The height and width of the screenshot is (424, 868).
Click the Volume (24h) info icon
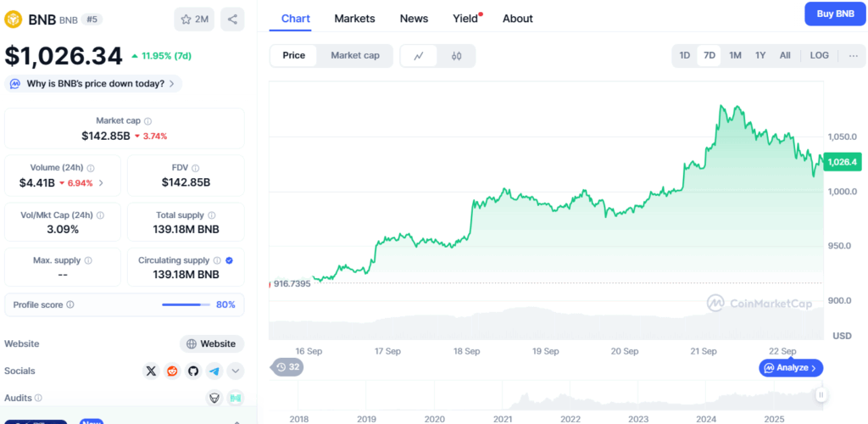pos(91,168)
